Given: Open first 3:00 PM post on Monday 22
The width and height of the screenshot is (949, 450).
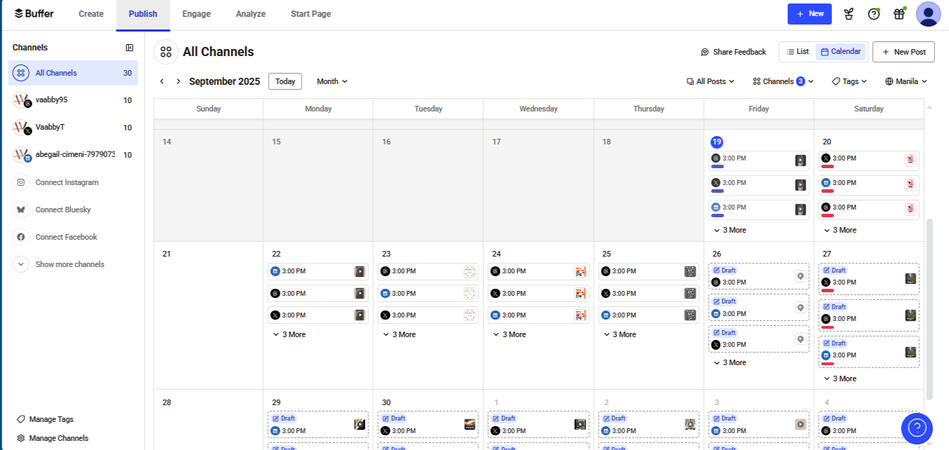Looking at the screenshot, I should (x=318, y=272).
